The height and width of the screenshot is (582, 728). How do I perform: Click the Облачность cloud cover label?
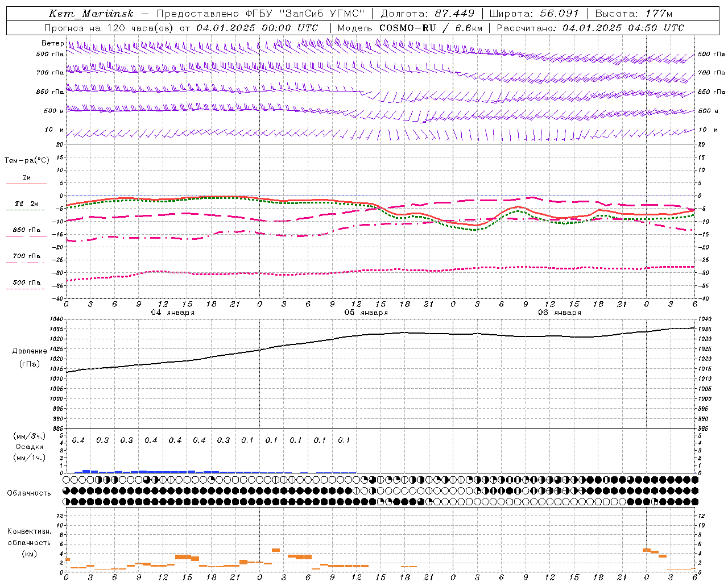pyautogui.click(x=29, y=493)
